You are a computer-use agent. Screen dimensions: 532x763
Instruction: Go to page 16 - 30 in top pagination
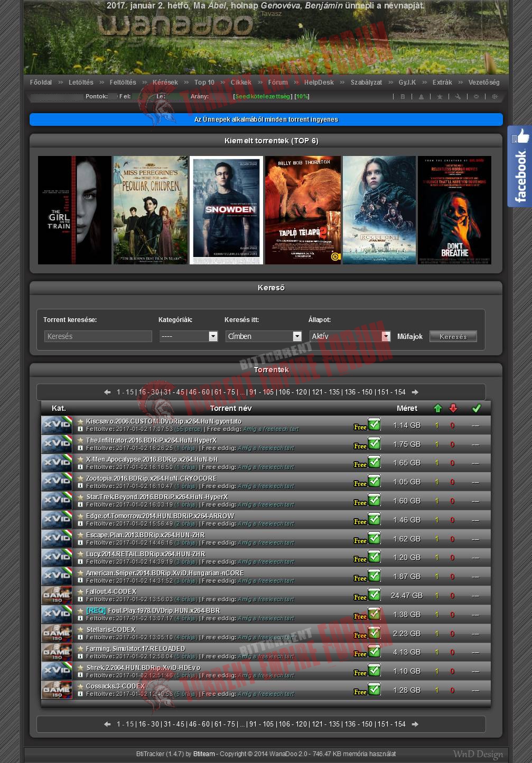pyautogui.click(x=149, y=392)
